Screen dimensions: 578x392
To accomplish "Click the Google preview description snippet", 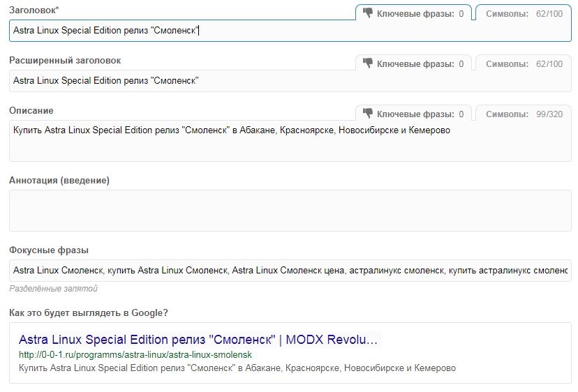I will click(237, 368).
